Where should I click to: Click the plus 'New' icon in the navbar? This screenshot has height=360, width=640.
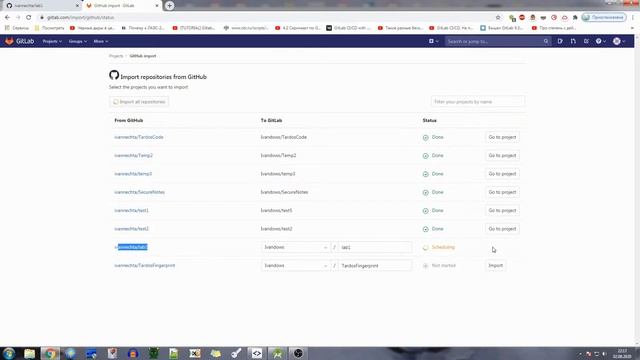coord(433,41)
